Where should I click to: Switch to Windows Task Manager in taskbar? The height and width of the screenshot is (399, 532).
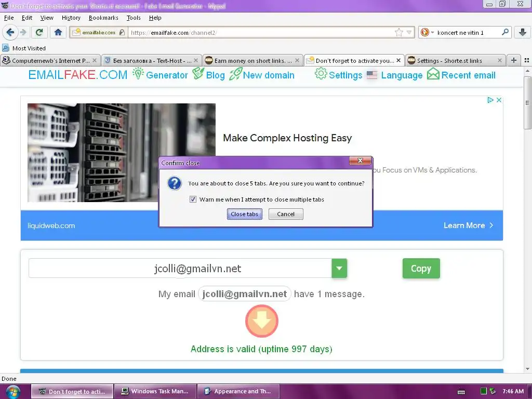tap(155, 391)
